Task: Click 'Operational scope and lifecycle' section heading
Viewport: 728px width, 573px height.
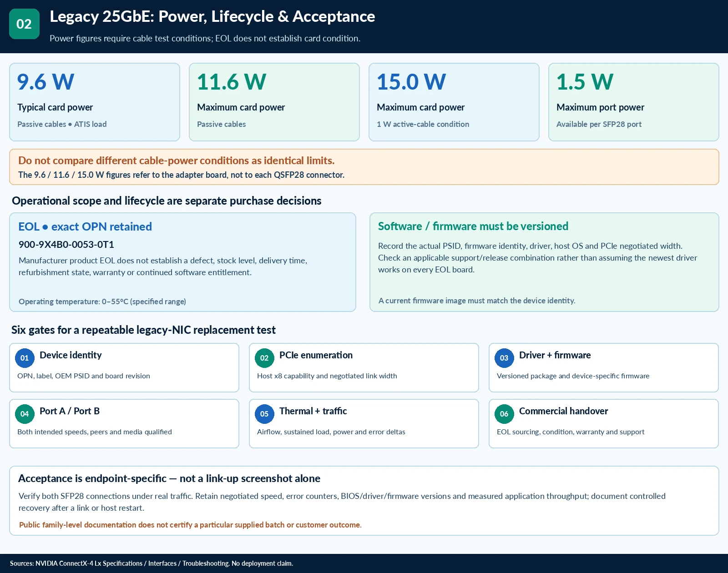Action: pyautogui.click(x=167, y=201)
